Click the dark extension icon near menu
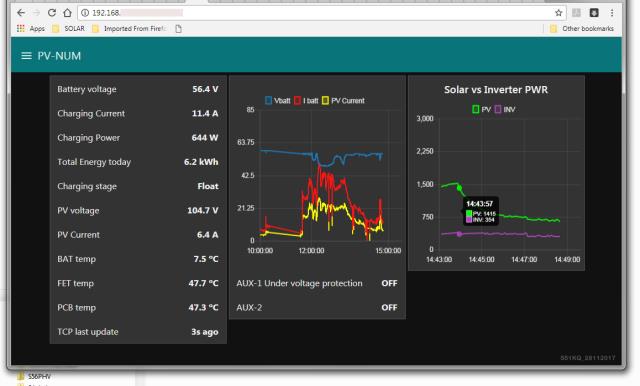 pyautogui.click(x=594, y=13)
